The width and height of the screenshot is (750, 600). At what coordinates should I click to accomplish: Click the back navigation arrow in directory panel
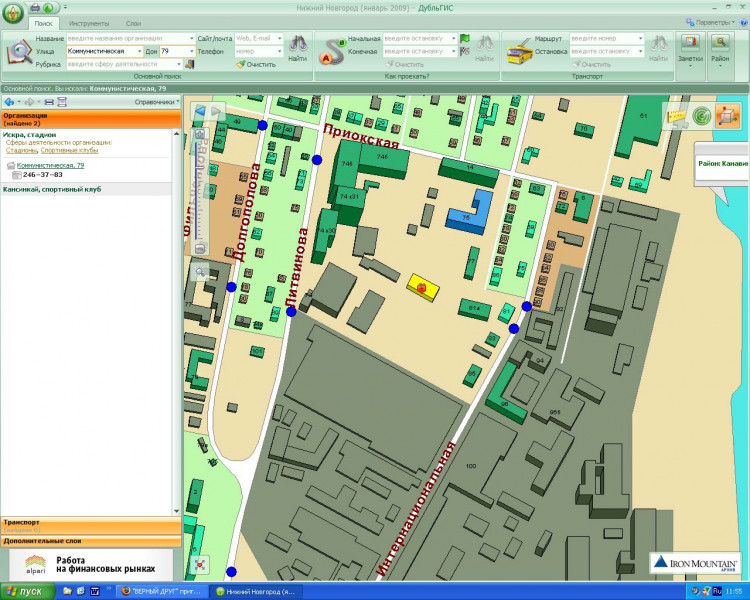point(8,102)
